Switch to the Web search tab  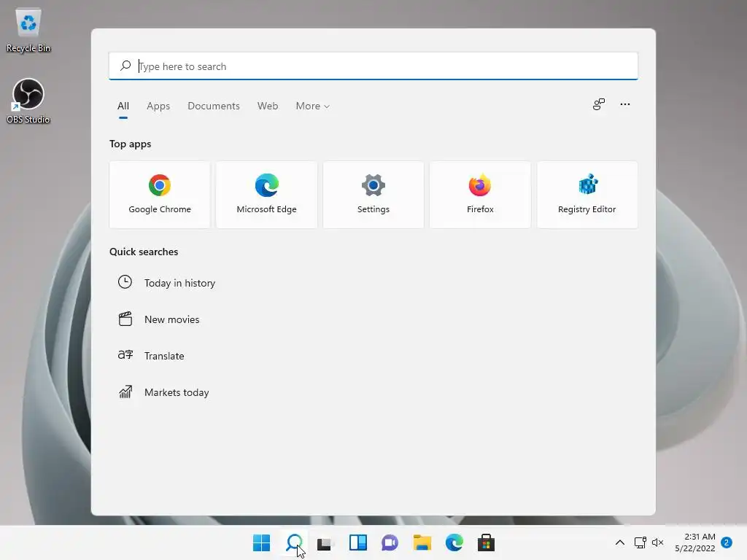click(268, 106)
